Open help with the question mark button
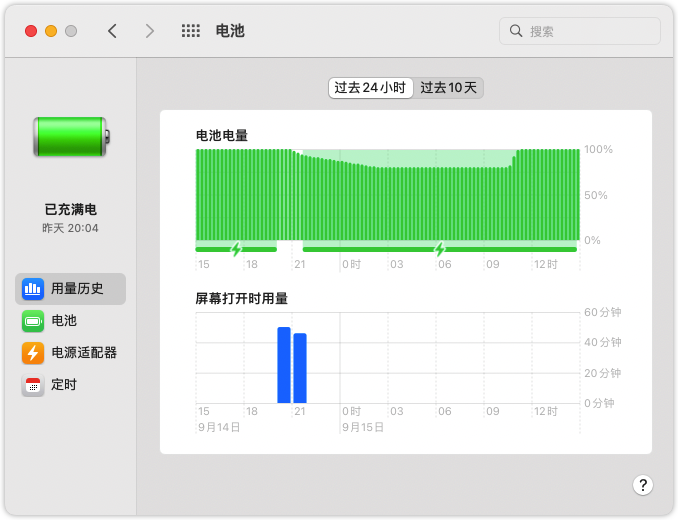678x520 pixels. pyautogui.click(x=643, y=485)
